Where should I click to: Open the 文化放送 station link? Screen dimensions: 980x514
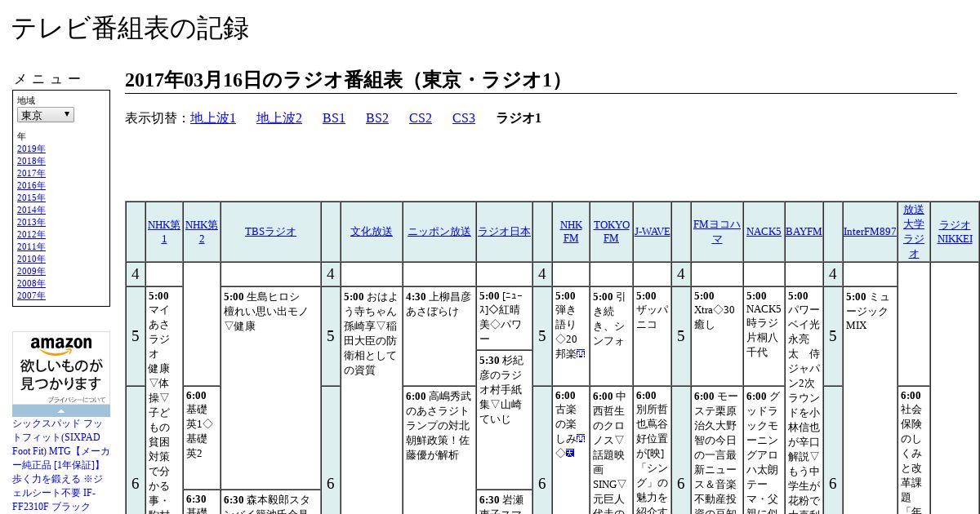coord(372,232)
